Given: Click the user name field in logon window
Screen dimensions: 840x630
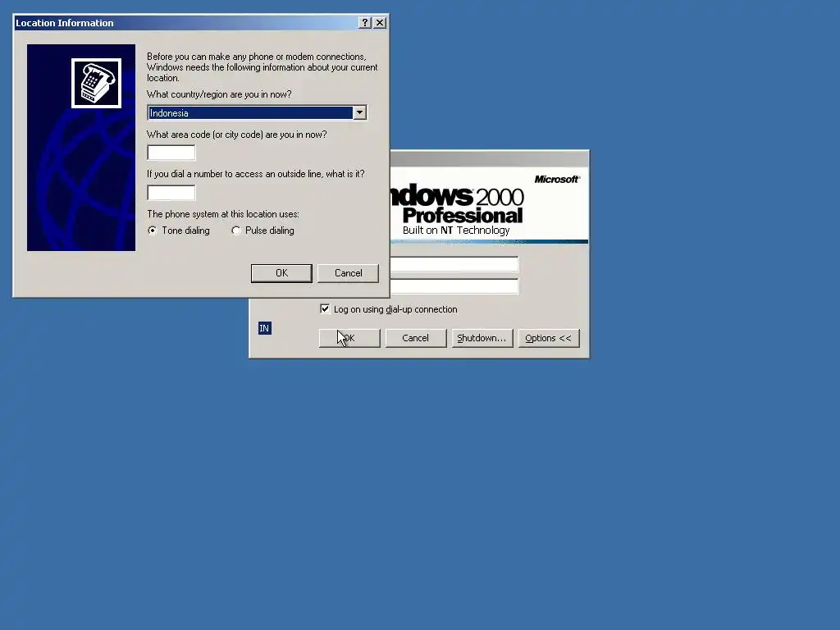Looking at the screenshot, I should pos(454,264).
